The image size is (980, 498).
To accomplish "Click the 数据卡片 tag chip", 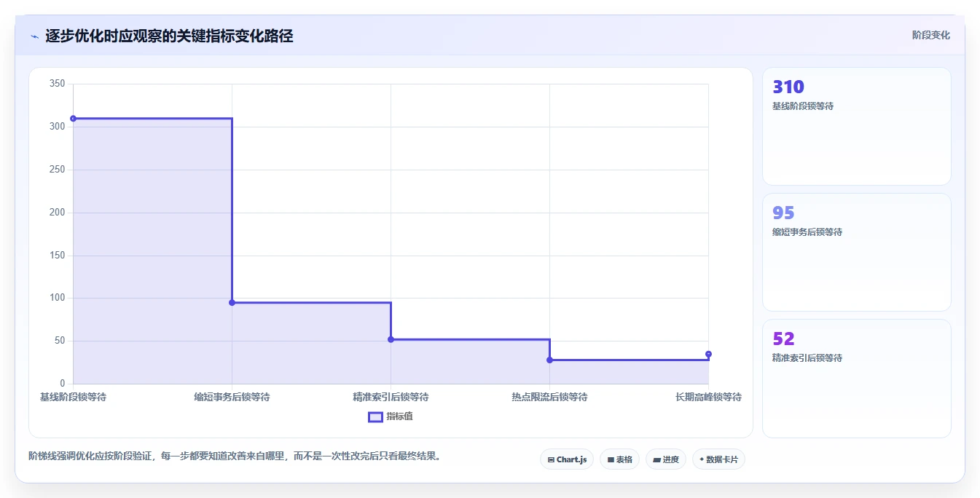I will (x=718, y=459).
